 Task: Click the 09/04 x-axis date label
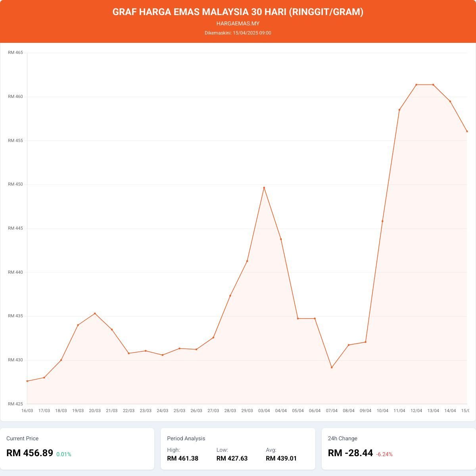point(365,411)
